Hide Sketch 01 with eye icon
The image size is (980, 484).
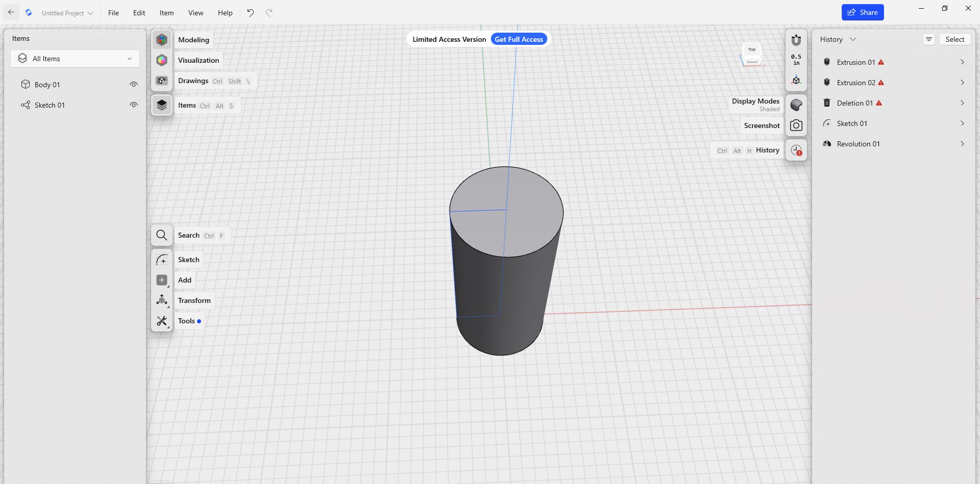(134, 105)
